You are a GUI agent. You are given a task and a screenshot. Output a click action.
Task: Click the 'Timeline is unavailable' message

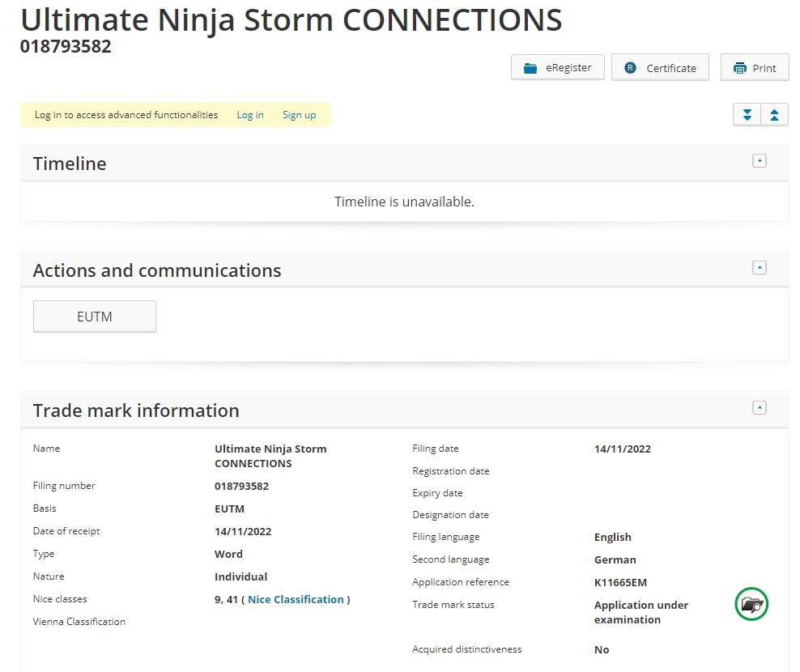[404, 202]
